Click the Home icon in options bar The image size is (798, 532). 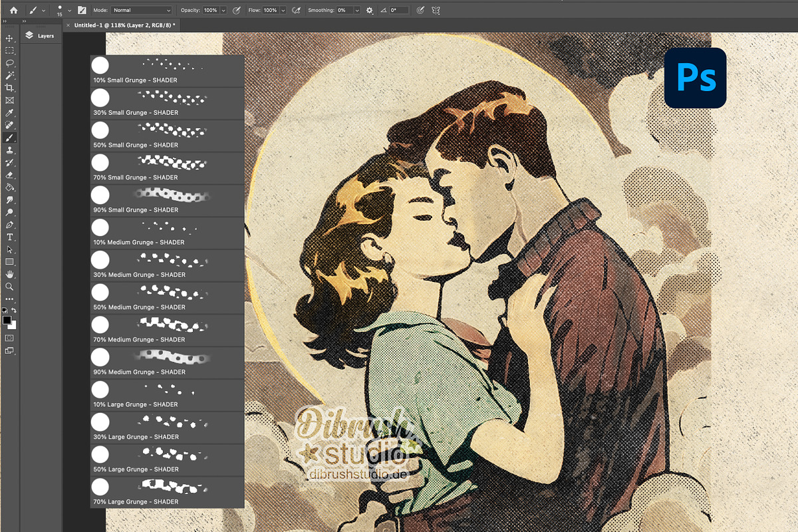[x=14, y=11]
